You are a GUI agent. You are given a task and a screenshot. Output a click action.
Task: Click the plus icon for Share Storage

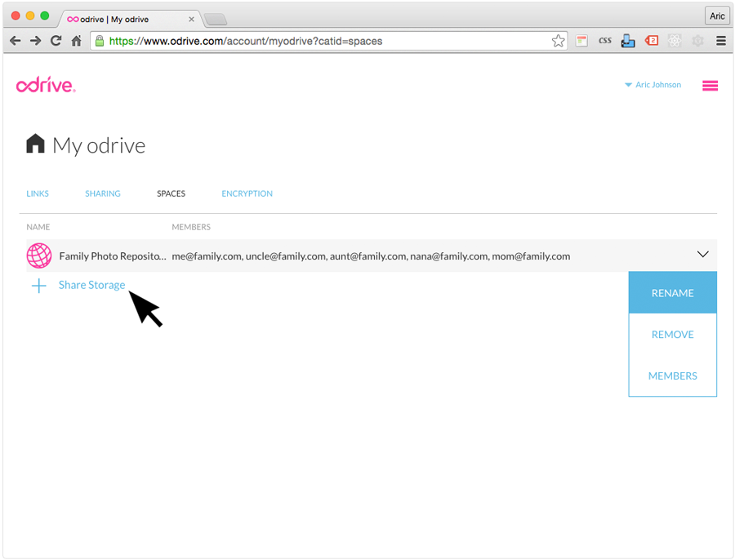39,286
